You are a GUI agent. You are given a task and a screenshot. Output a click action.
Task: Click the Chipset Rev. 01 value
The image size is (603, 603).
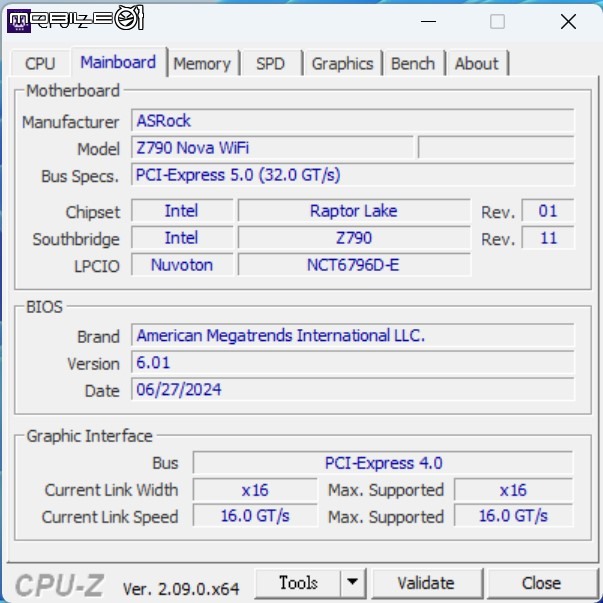tap(548, 211)
